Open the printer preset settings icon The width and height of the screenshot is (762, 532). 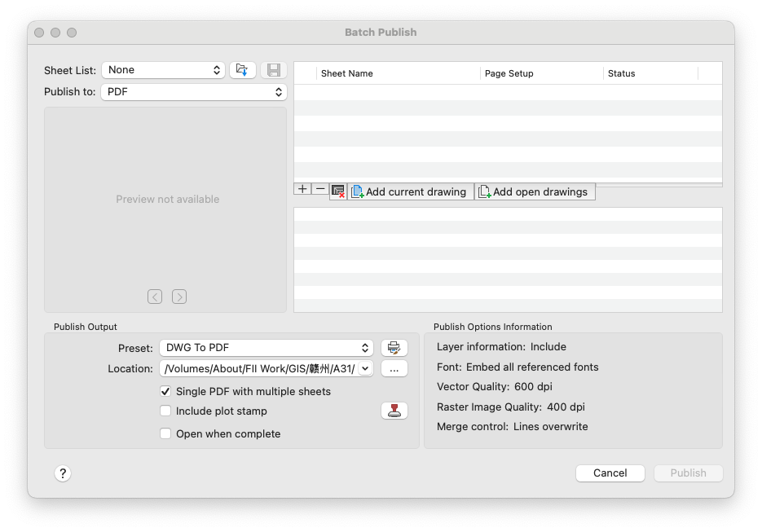click(x=394, y=348)
